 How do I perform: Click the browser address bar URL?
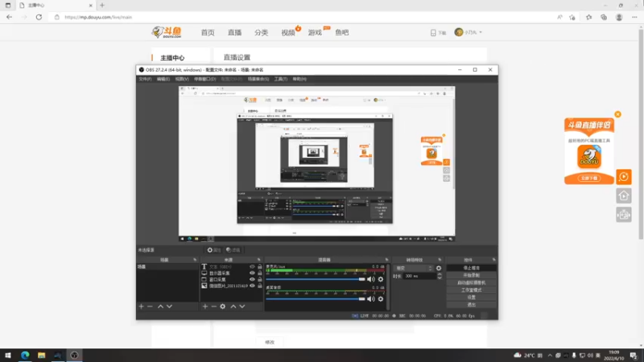point(98,17)
